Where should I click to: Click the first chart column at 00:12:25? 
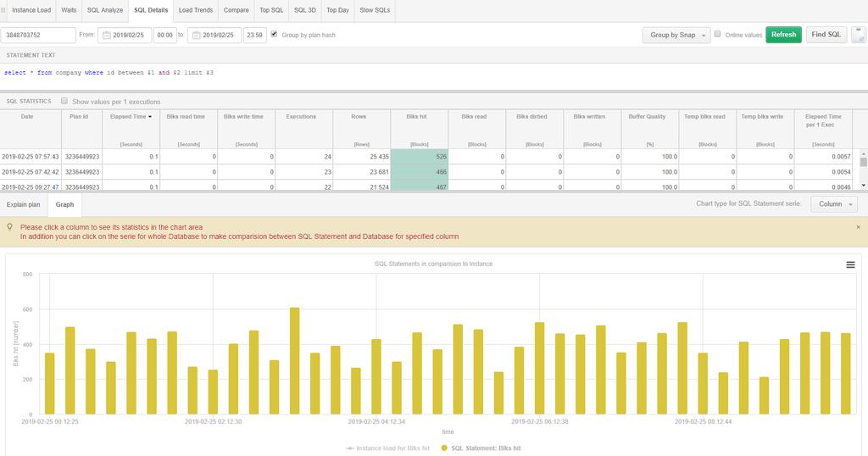click(x=50, y=383)
